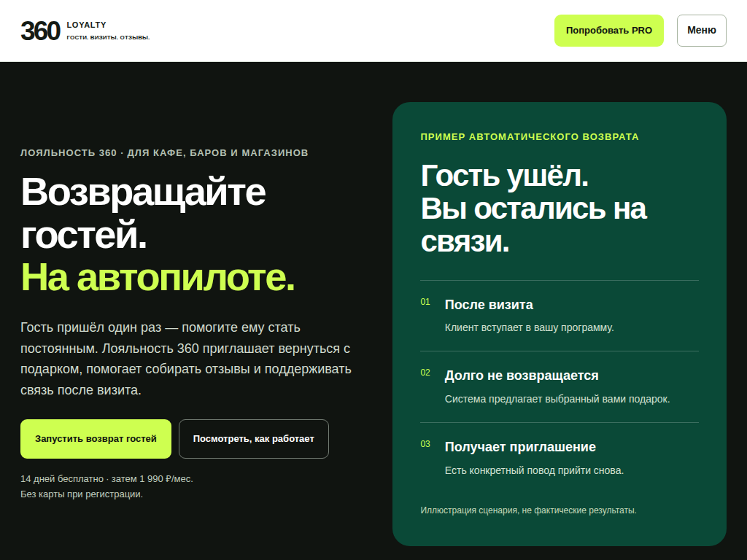
Task: Click the Попробовать PRO button
Action: click(609, 31)
